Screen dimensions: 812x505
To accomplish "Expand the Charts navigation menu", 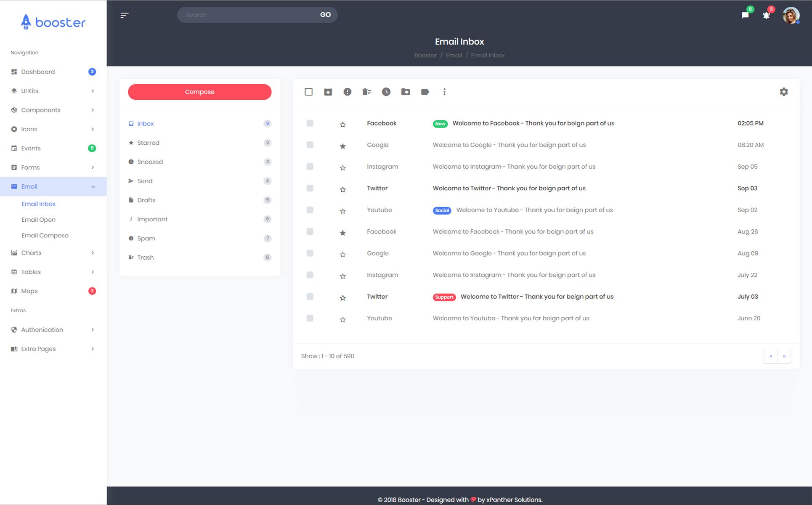I will tap(53, 253).
